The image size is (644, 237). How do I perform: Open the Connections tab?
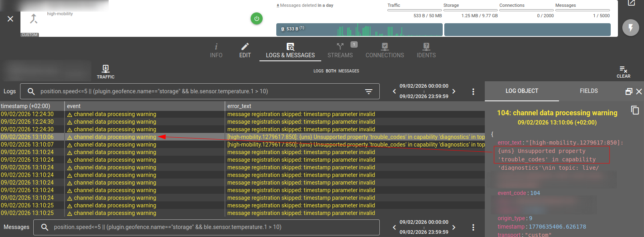385,50
